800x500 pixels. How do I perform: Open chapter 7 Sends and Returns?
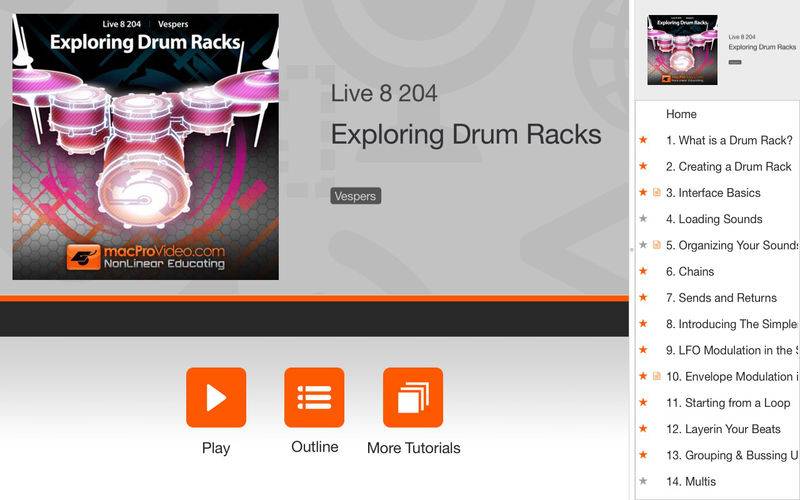pos(721,297)
